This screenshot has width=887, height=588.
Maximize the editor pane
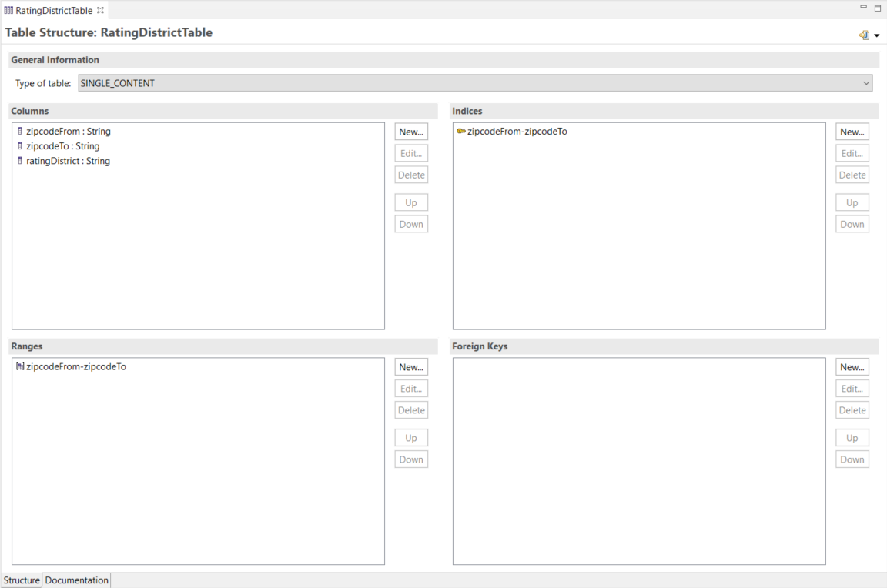[x=878, y=8]
